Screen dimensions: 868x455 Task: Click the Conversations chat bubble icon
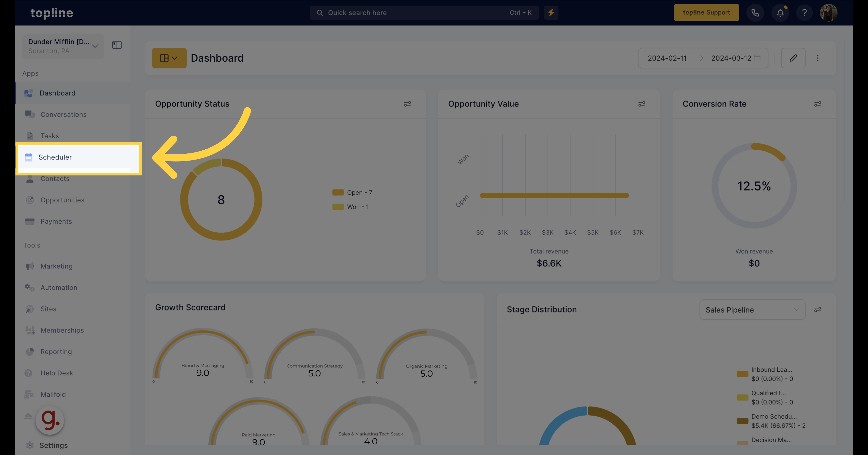(30, 114)
